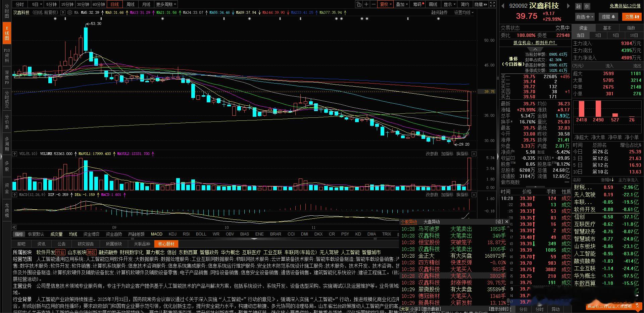Toggle 隐藏 to hide chart overlays
This screenshot has height=313, width=644.
[x=480, y=4]
